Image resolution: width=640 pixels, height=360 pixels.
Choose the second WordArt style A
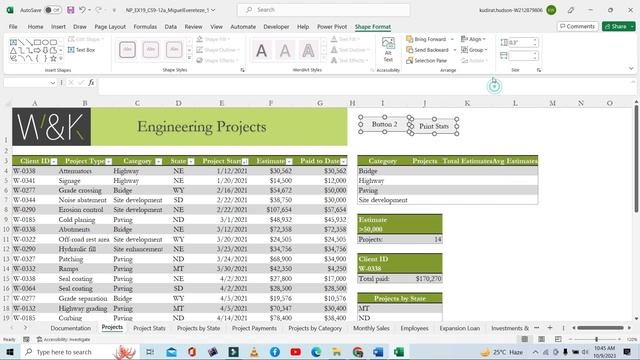pyautogui.click(x=285, y=51)
